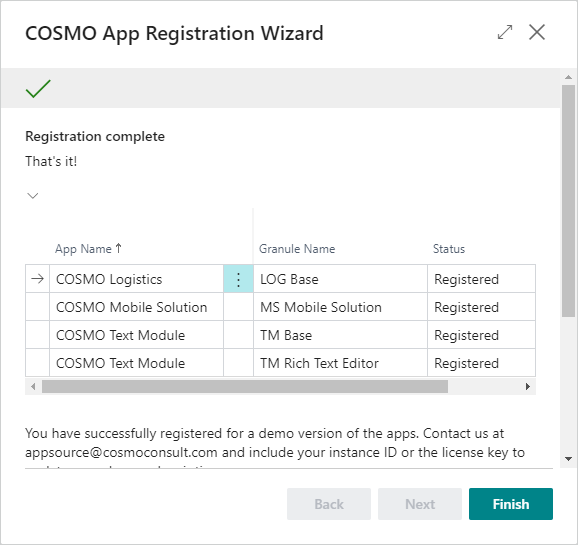
Task: Collapse the registered apps list section
Action: [33, 195]
